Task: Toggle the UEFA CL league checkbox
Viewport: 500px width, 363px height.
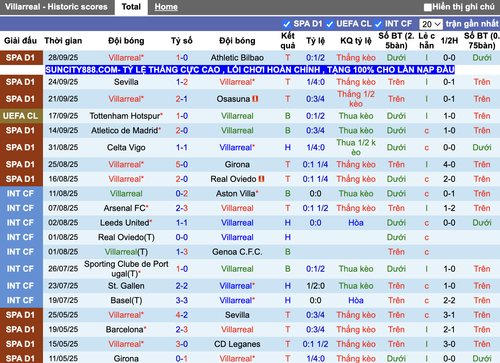Action: pyautogui.click(x=329, y=24)
